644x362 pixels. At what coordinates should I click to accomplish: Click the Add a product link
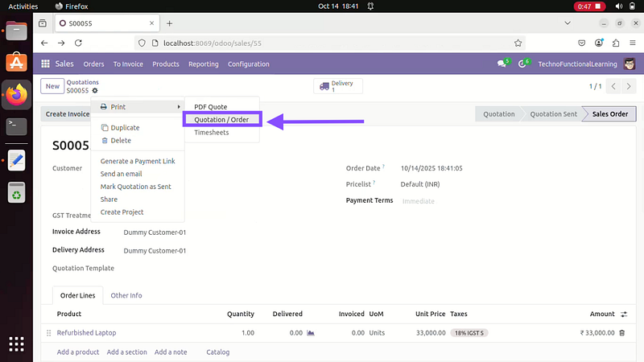[78, 352]
